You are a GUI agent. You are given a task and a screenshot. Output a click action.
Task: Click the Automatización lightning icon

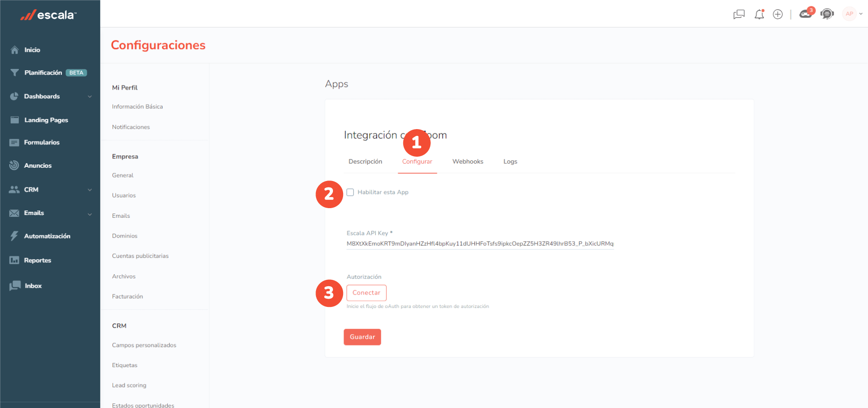[14, 236]
